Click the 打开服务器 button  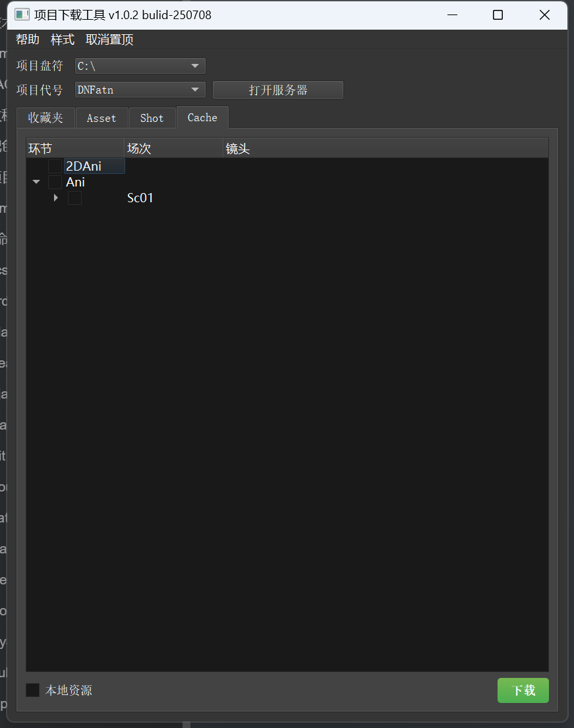point(277,90)
